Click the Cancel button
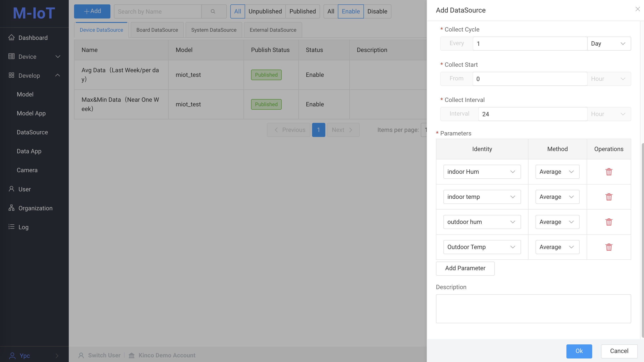The height and width of the screenshot is (362, 644). (619, 351)
